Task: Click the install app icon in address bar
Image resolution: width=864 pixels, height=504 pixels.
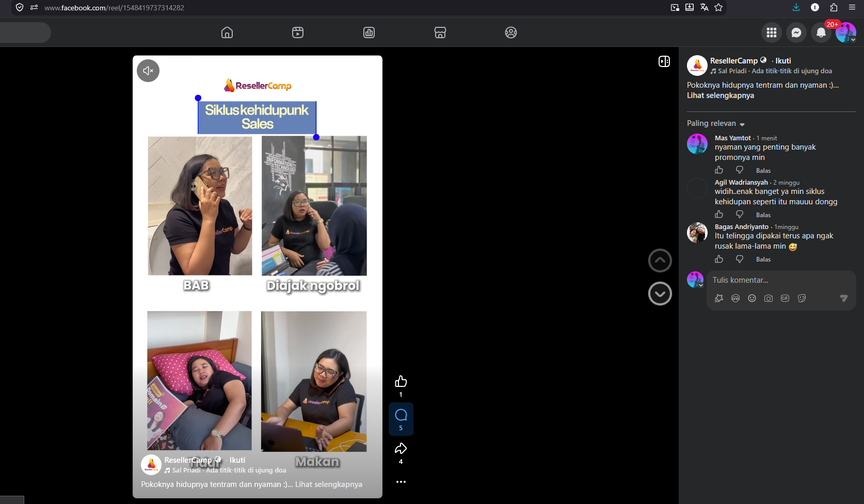Action: [x=690, y=7]
